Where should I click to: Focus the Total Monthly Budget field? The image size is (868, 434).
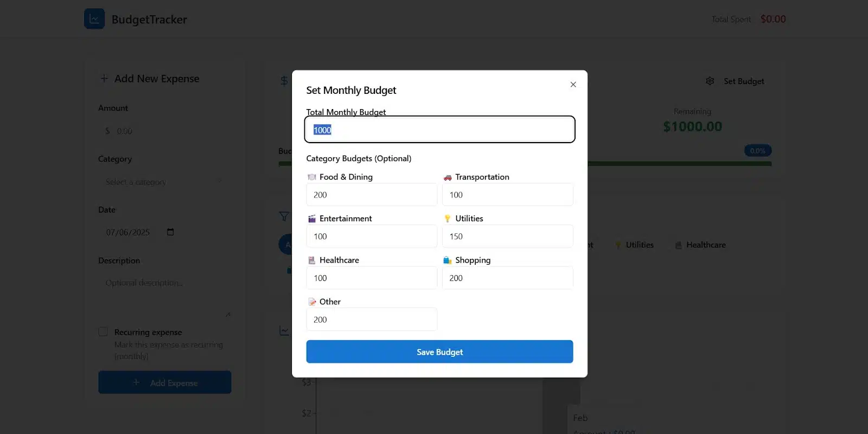[x=439, y=130]
